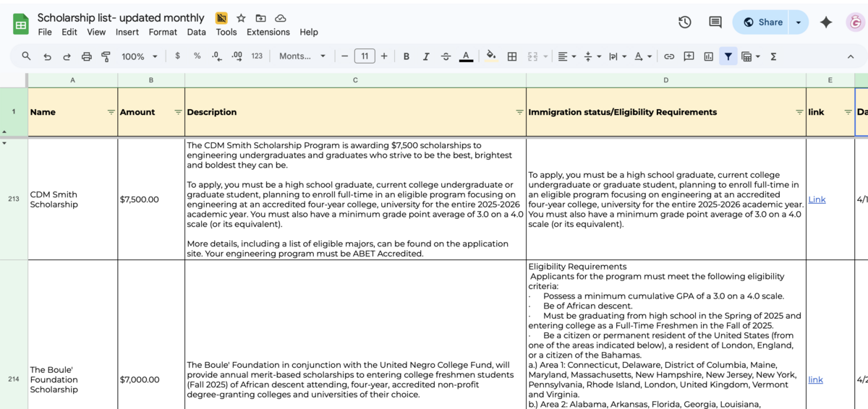
Task: Format cells as percent
Action: pos(197,56)
